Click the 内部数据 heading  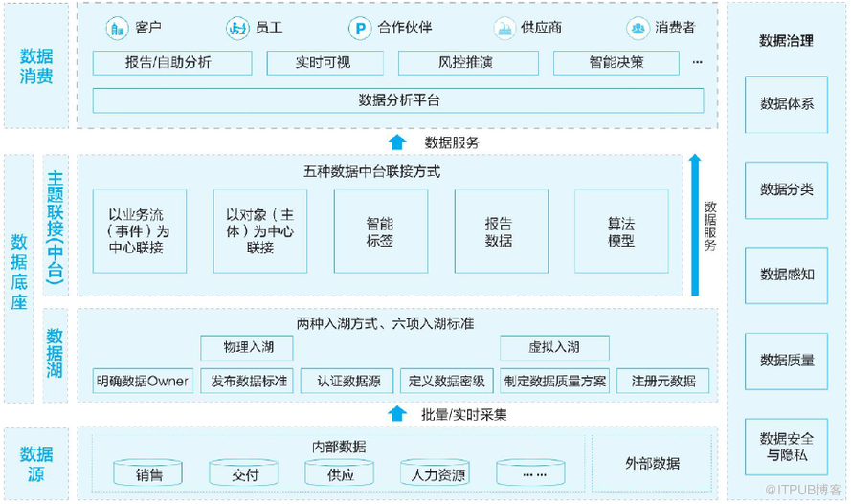[339, 447]
